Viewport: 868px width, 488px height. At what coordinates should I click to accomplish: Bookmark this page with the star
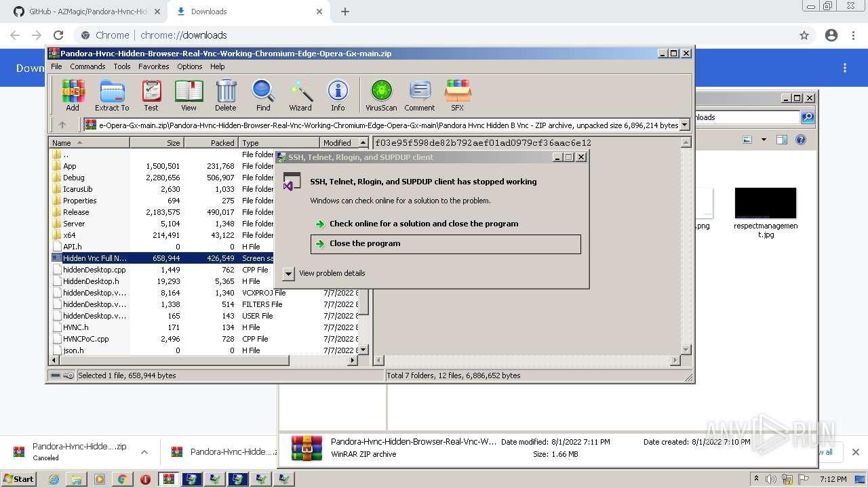pyautogui.click(x=804, y=35)
